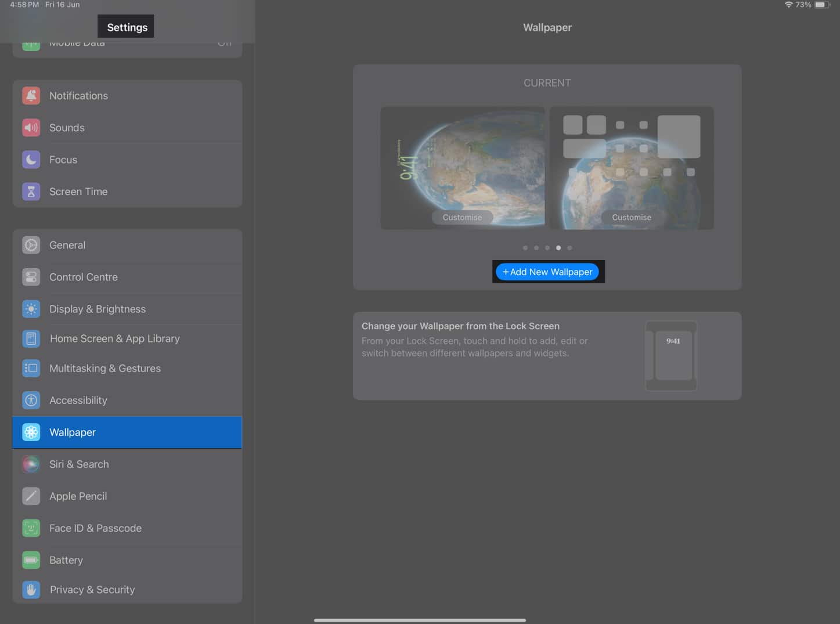
Task: Tap the Settings title header
Action: (127, 27)
